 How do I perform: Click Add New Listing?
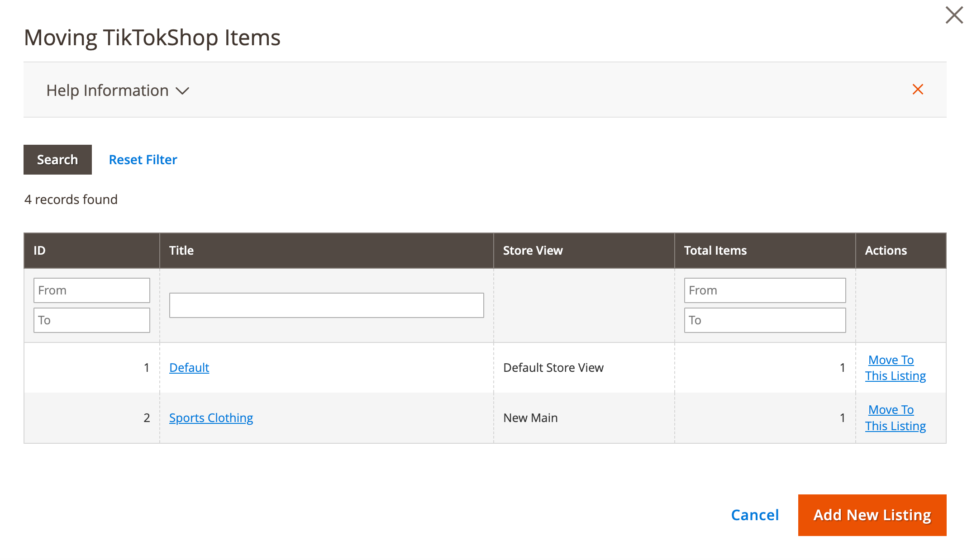click(x=872, y=514)
